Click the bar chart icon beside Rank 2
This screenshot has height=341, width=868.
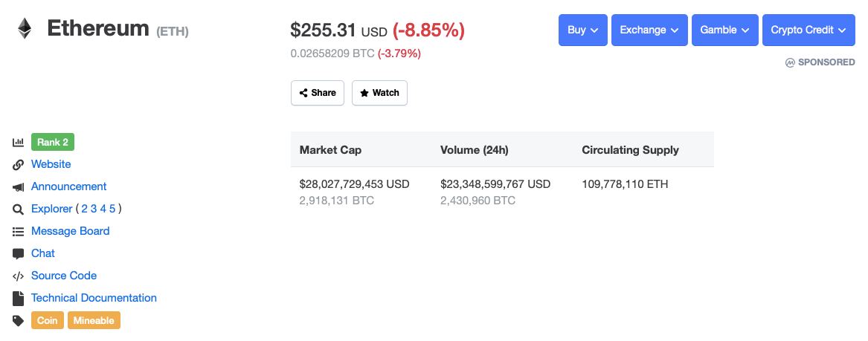[x=19, y=142]
